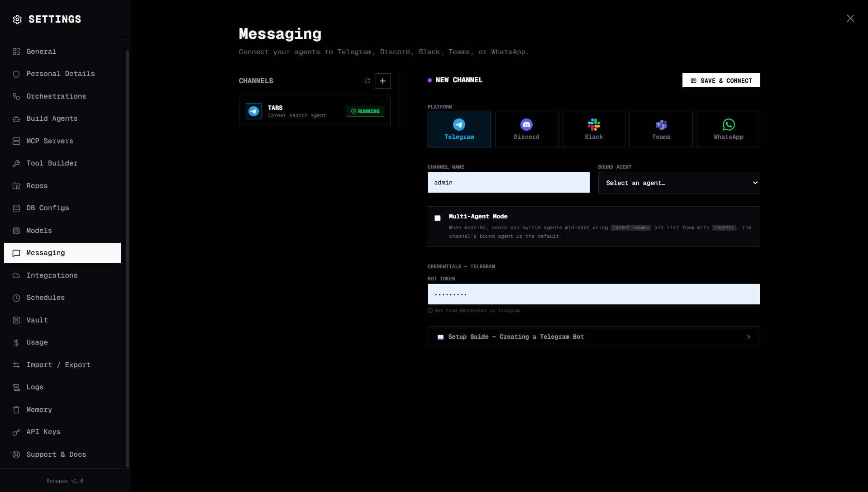Click the Vault icon in the sidebar

(16, 320)
